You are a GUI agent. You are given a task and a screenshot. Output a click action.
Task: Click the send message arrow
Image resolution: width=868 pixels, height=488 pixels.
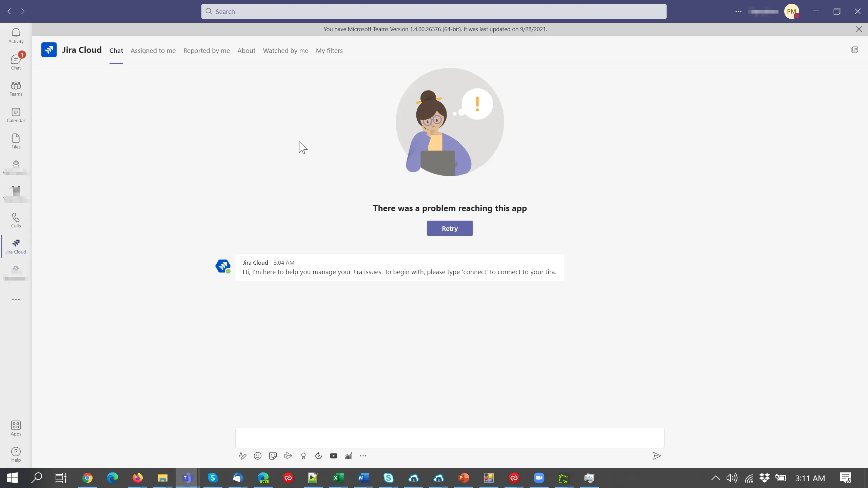coord(657,456)
